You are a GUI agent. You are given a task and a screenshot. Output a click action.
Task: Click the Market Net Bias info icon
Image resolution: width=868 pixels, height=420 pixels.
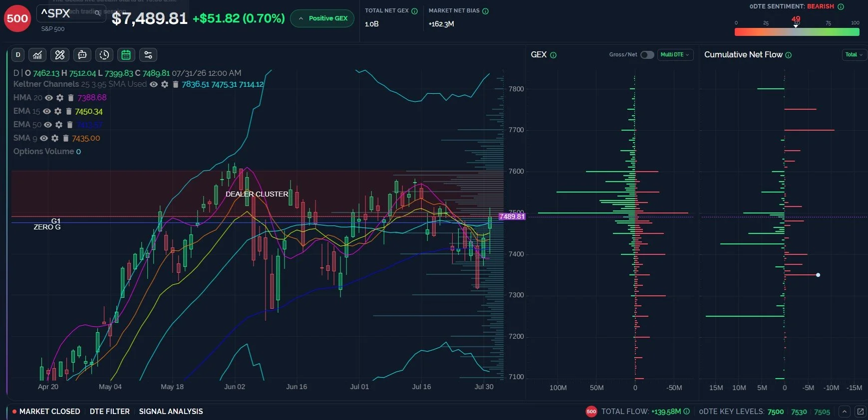click(486, 11)
